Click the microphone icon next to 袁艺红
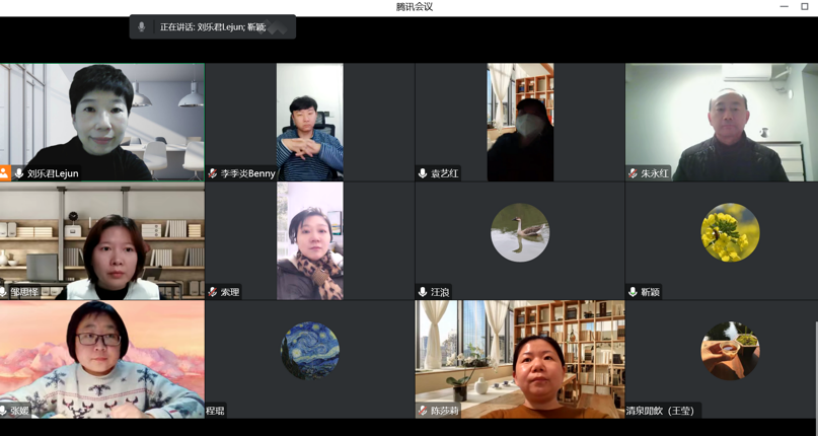Screen dimensions: 819x436 point(423,173)
